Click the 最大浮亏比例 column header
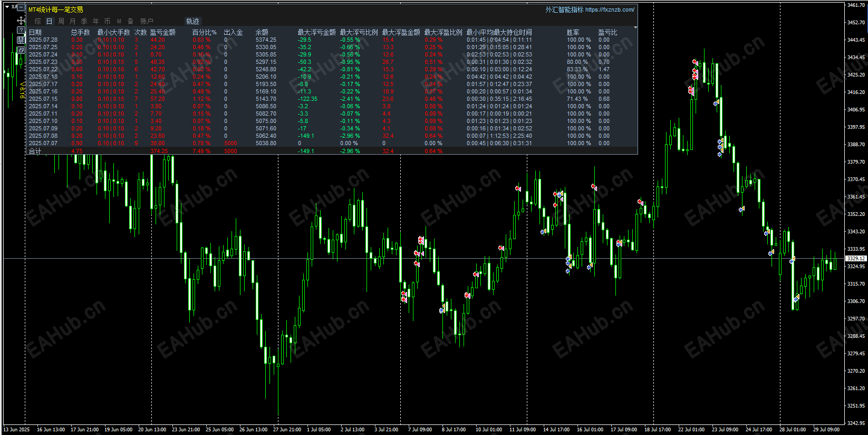Screen dimensions: 868x435 click(359, 32)
